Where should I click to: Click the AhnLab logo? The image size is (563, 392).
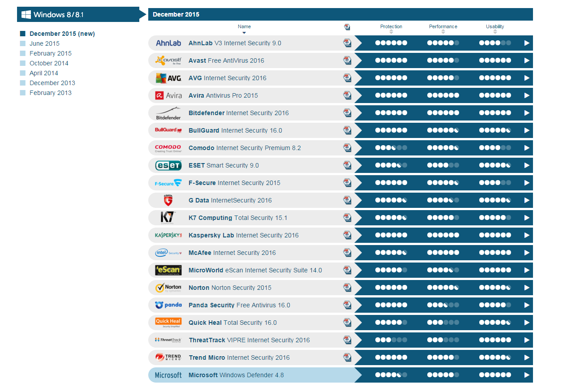168,43
